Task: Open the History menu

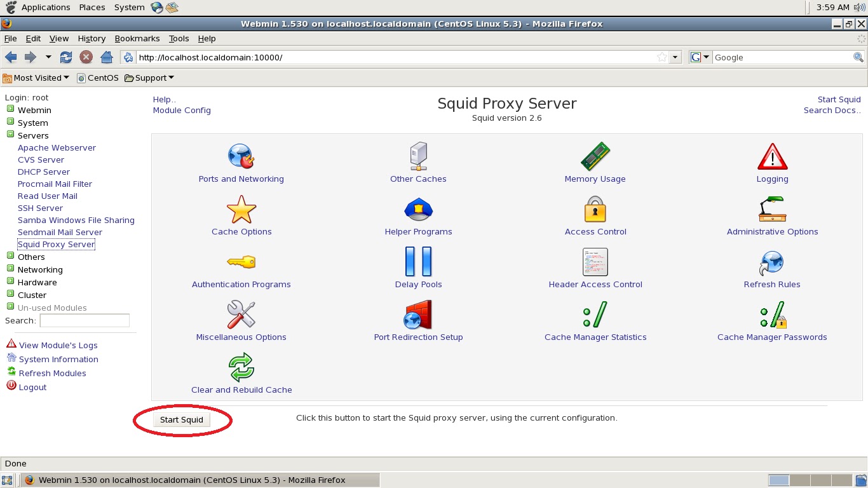Action: [92, 39]
